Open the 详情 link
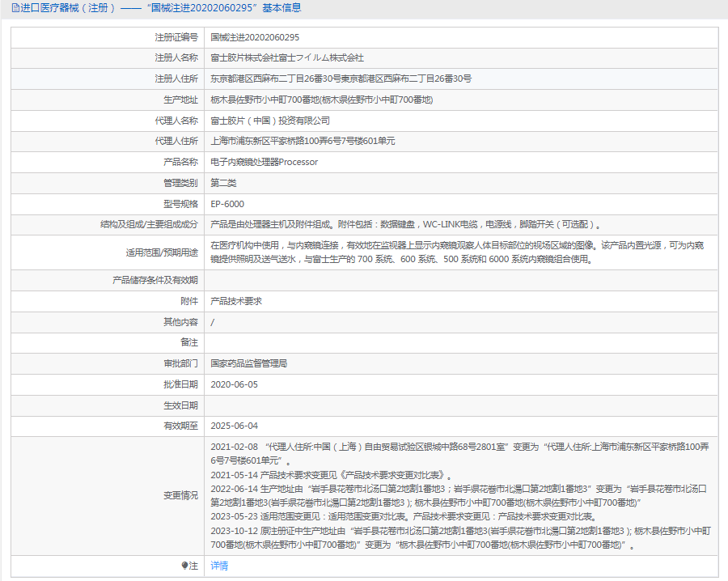 [219, 565]
